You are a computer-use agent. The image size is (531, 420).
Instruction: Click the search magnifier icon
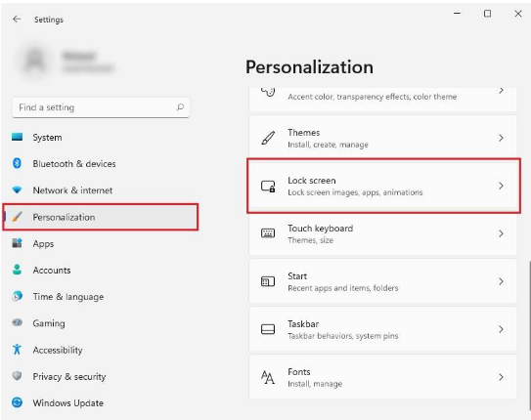pyautogui.click(x=180, y=107)
